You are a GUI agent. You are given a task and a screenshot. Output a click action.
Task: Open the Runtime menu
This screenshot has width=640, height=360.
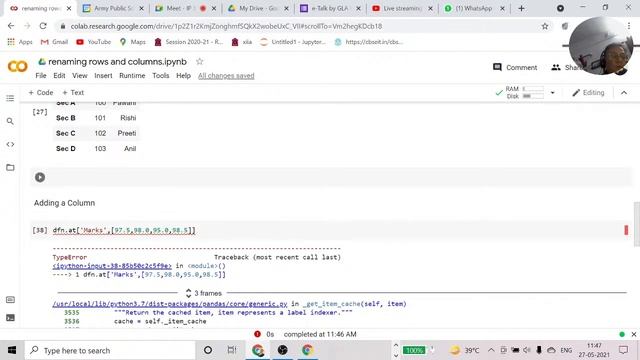(132, 76)
